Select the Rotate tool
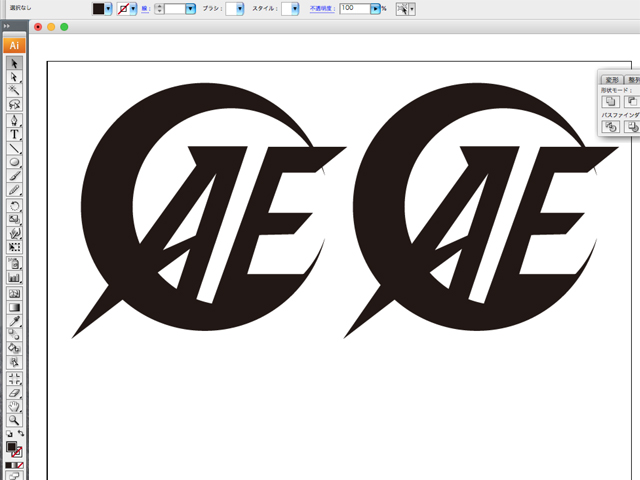This screenshot has width=640, height=480. click(14, 206)
